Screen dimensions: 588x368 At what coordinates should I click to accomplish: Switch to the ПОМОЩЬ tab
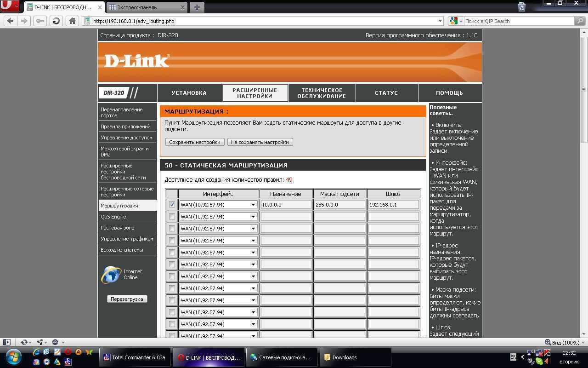coord(449,93)
